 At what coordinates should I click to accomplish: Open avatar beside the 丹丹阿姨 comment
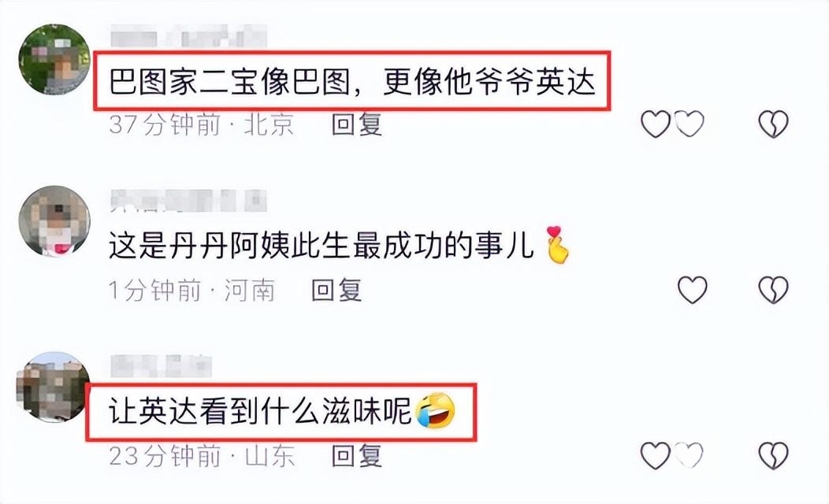pos(54,220)
